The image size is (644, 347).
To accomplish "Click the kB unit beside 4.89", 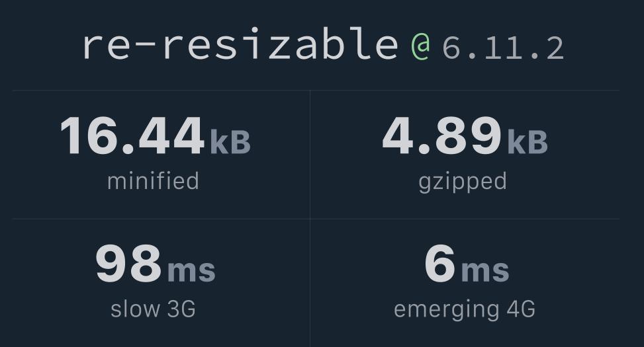I will click(x=528, y=142).
